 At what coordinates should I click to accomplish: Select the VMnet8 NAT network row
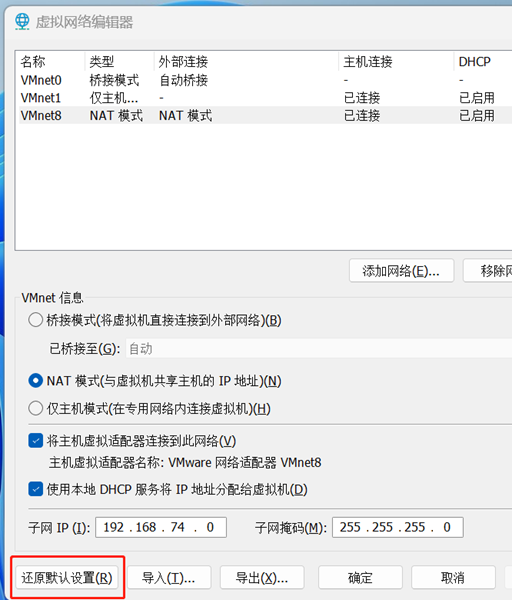(265, 116)
